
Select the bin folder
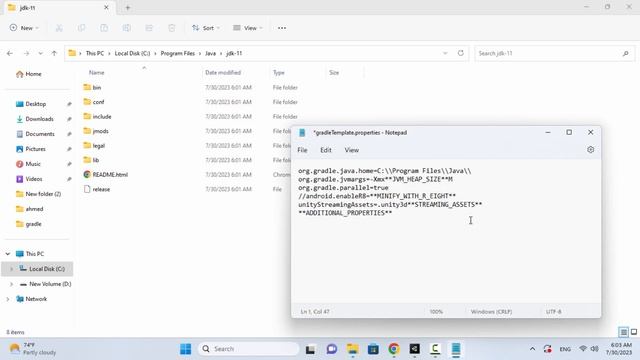(x=97, y=87)
